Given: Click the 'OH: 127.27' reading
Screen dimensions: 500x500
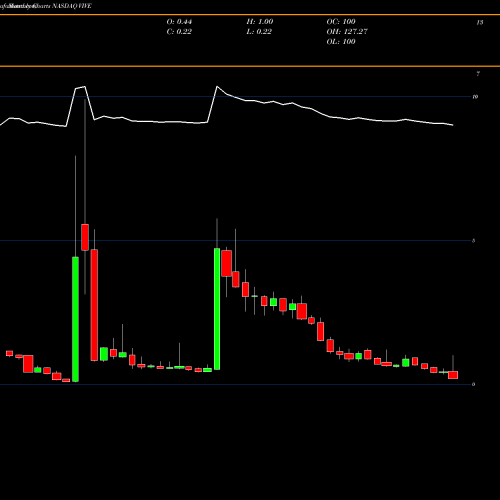Looking at the screenshot, I should pyautogui.click(x=347, y=32).
